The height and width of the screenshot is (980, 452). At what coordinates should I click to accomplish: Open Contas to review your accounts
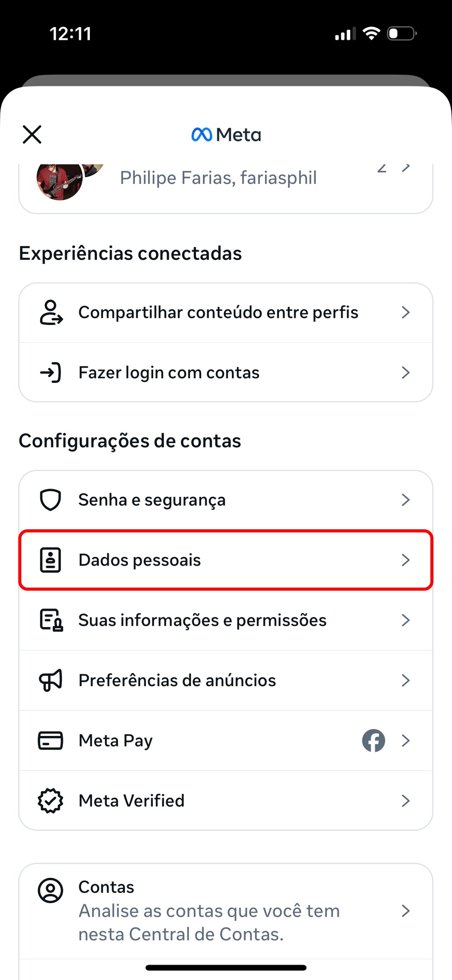(209, 910)
